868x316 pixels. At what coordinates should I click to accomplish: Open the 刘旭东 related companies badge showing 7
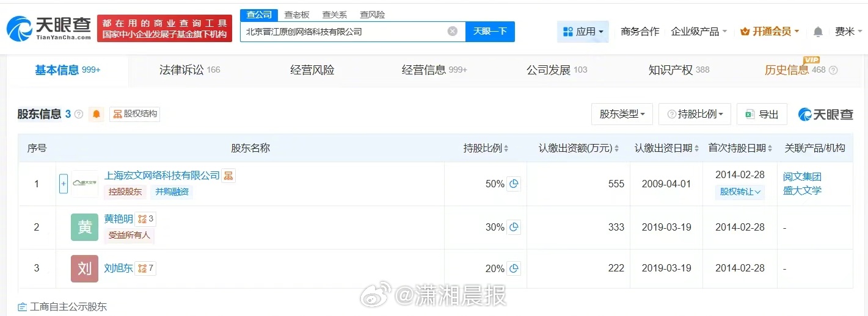click(x=146, y=268)
